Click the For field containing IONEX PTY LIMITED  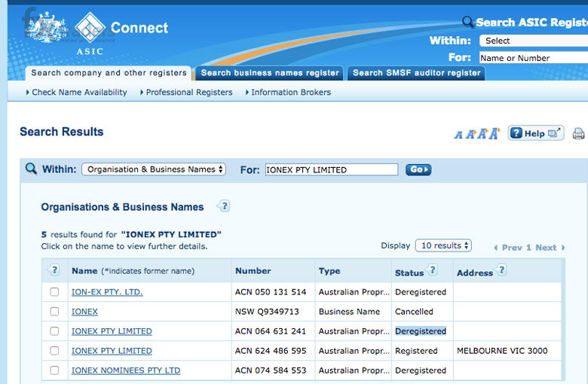(332, 169)
